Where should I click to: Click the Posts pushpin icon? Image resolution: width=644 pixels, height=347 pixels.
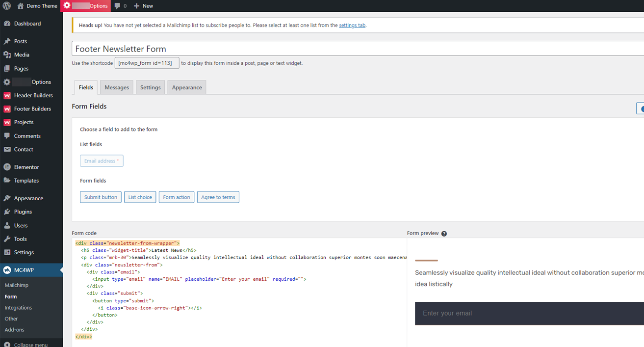click(8, 41)
